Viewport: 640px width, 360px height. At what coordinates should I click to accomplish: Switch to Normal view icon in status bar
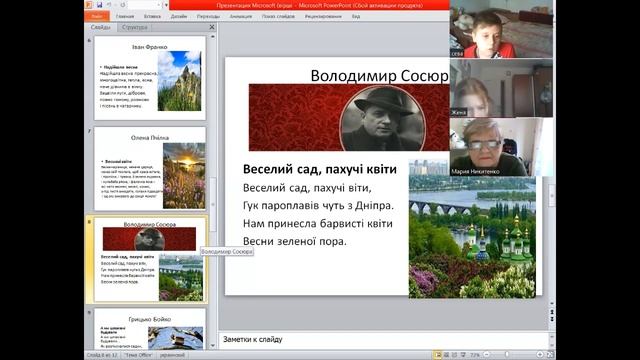(438, 355)
